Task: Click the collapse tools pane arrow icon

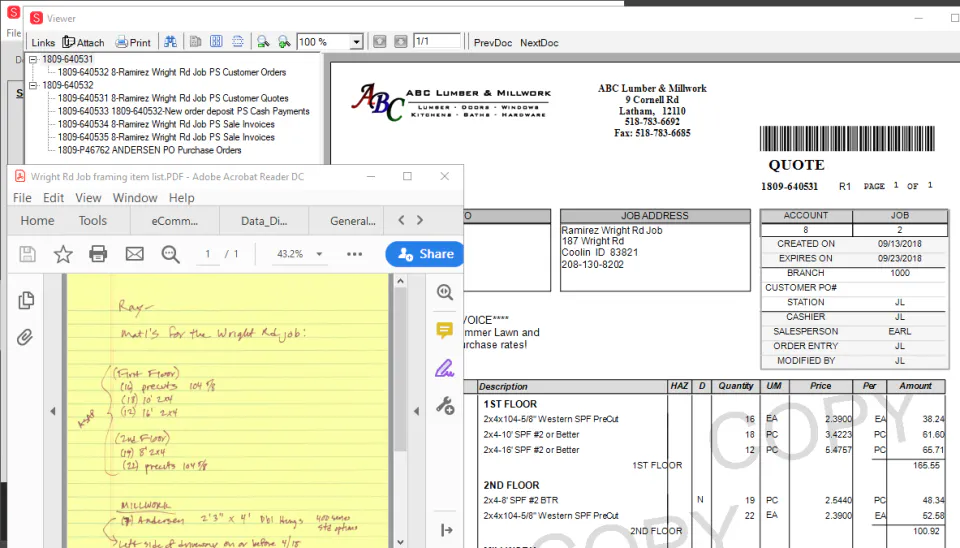Action: 446,530
